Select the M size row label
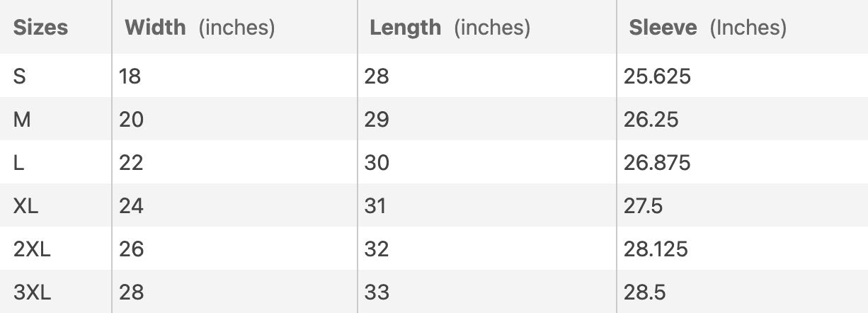Image resolution: width=868 pixels, height=313 pixels. (x=22, y=119)
